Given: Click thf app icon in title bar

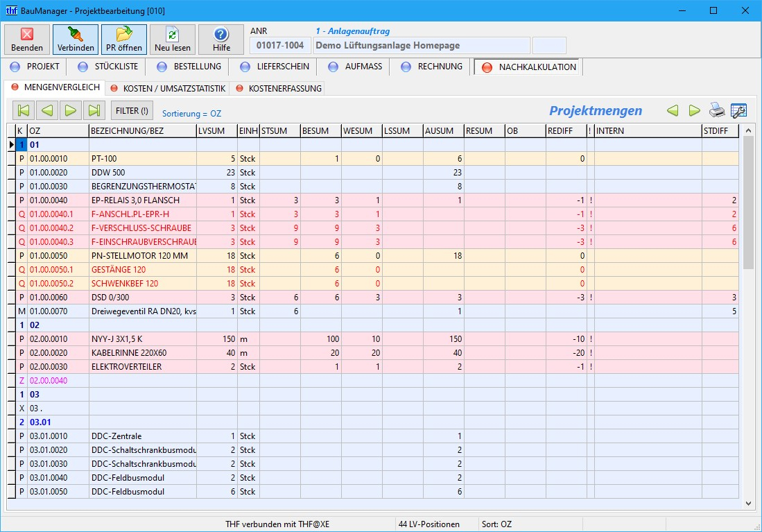Looking at the screenshot, I should point(11,10).
